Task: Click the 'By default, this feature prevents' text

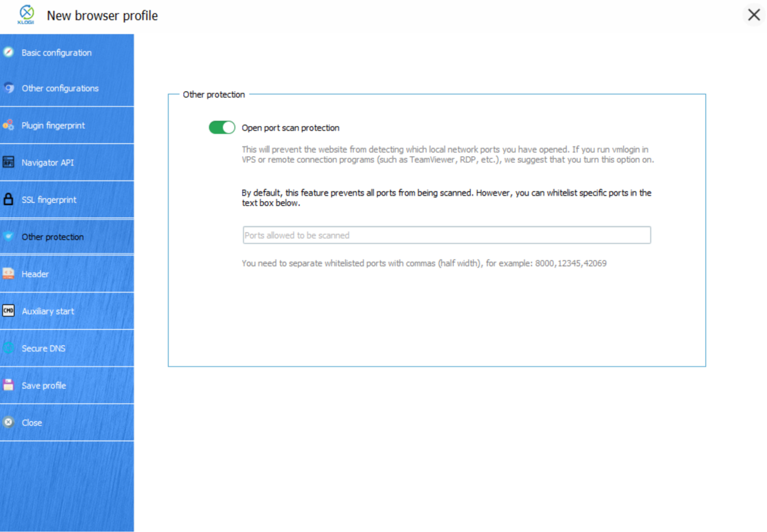Action: (x=447, y=198)
